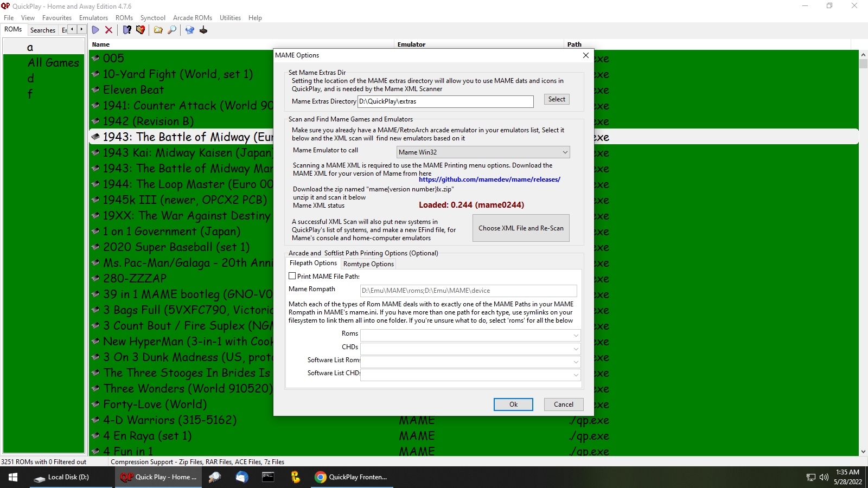This screenshot has height=488, width=868.
Task: Click the favourites heart toolbar icon
Action: pos(141,30)
